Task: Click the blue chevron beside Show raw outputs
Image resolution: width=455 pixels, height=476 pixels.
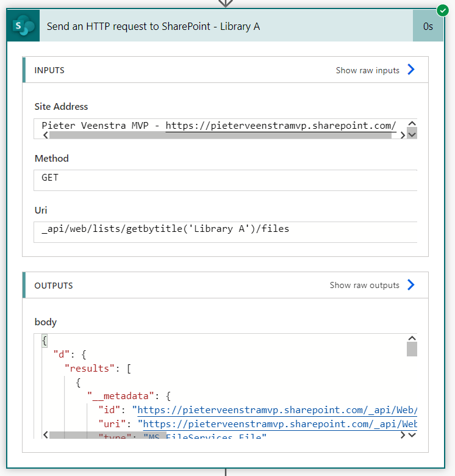Action: pos(411,285)
